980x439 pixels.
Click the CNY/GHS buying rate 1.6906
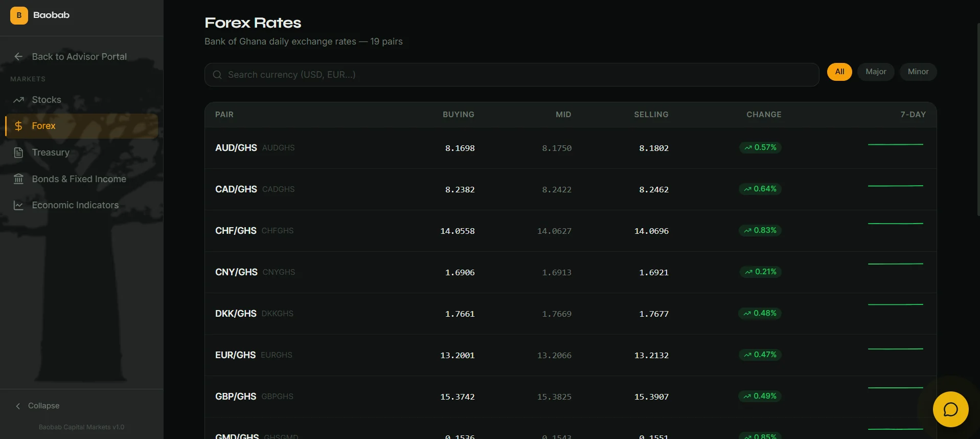tap(460, 272)
